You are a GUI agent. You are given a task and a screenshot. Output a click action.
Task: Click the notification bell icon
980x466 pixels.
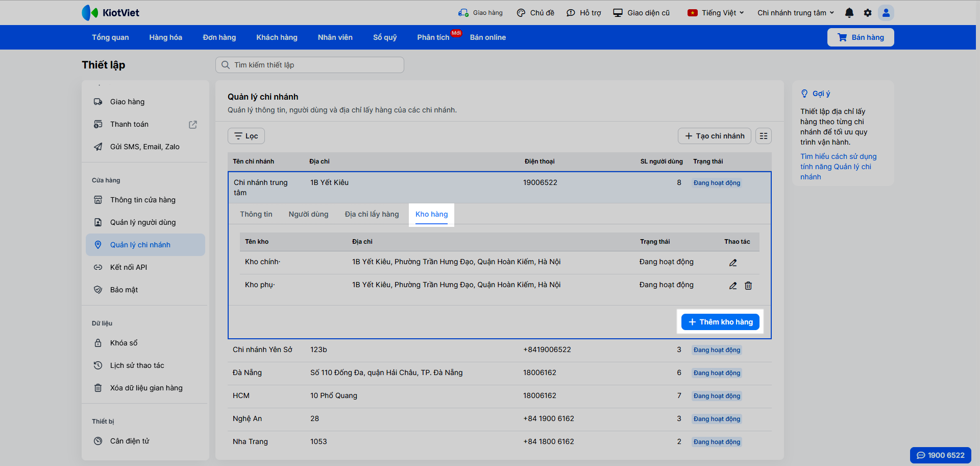(849, 13)
